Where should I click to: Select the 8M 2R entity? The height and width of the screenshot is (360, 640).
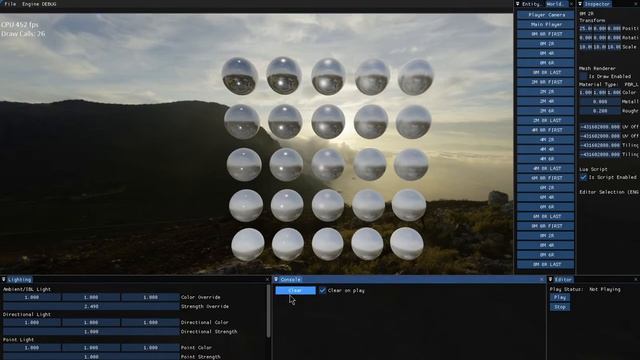(x=546, y=236)
